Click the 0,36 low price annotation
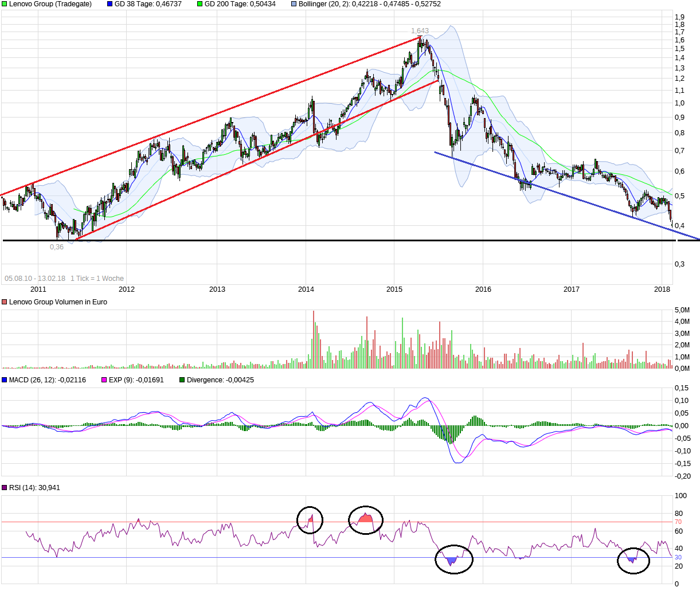Image resolution: width=700 pixels, height=591 pixels. click(57, 247)
